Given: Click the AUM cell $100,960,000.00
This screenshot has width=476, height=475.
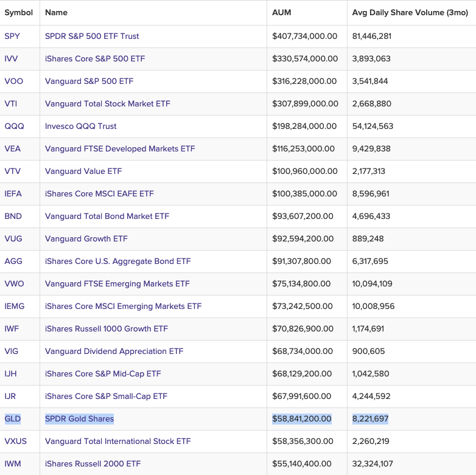Looking at the screenshot, I should [305, 171].
